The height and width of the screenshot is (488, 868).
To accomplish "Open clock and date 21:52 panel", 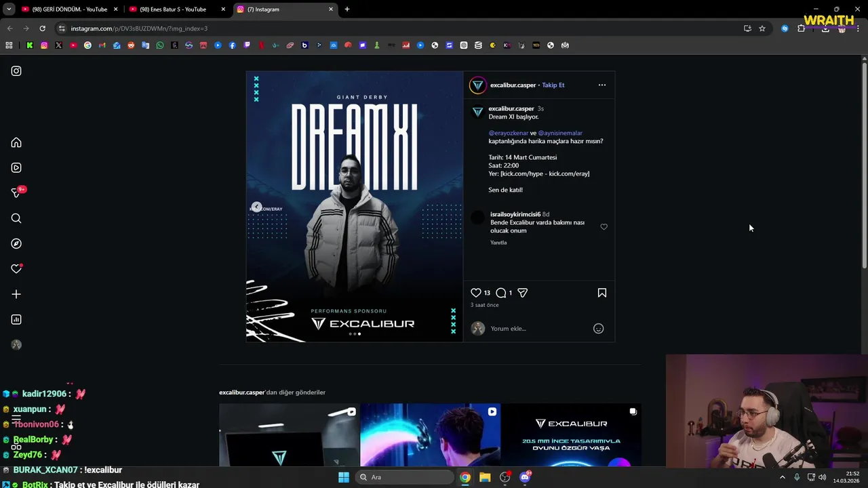I will (846, 477).
